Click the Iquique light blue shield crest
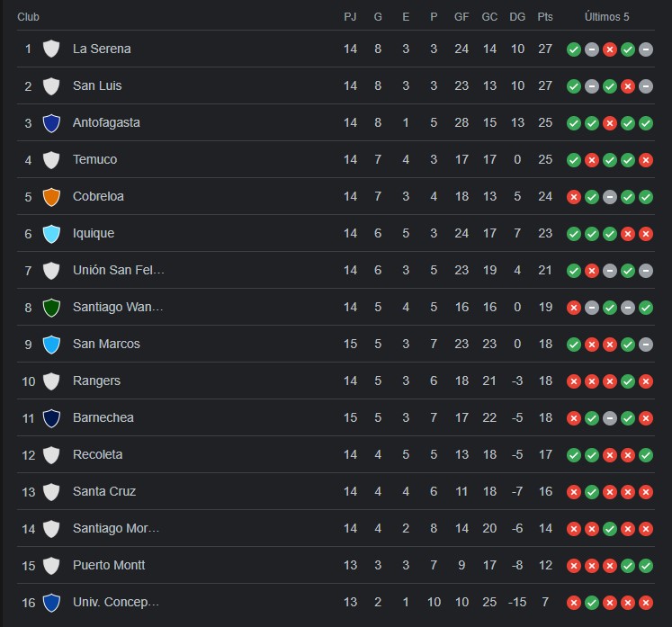 coord(51,234)
